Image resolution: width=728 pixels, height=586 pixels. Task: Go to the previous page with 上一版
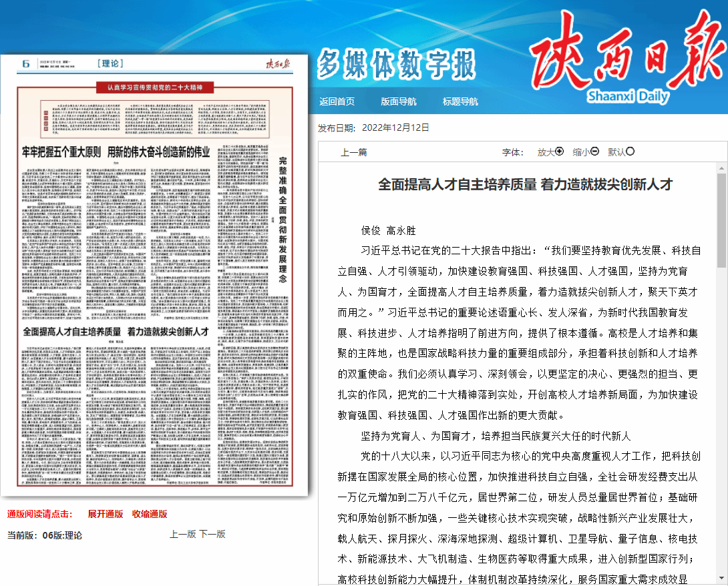[182, 534]
